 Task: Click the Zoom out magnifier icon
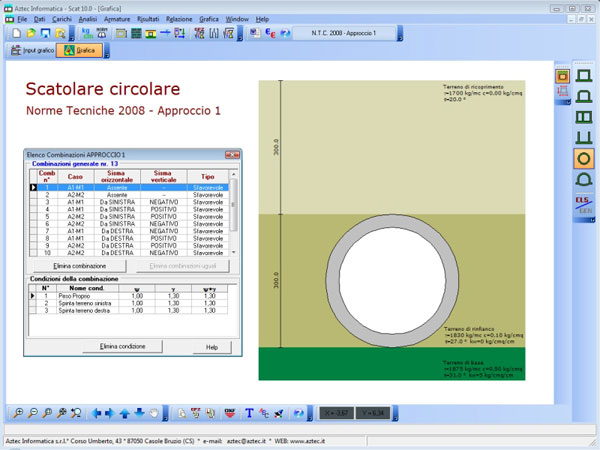[33, 413]
